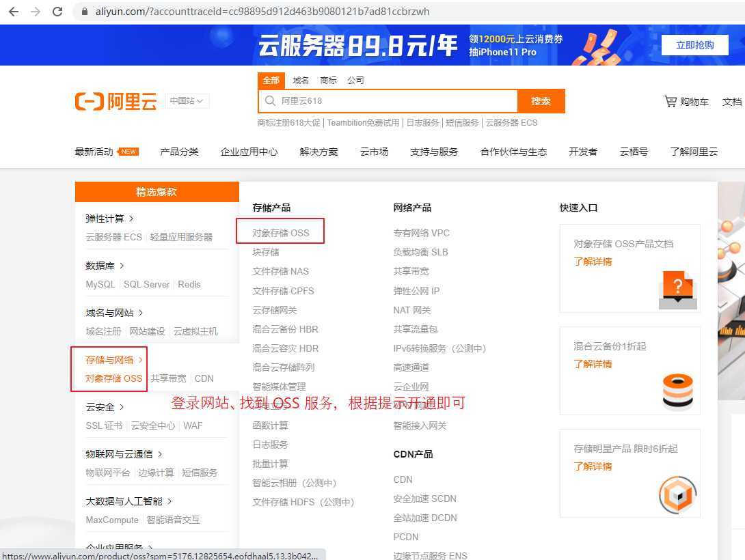Select the 公司 search tab
Viewport: 745px width, 560px height.
[x=355, y=80]
